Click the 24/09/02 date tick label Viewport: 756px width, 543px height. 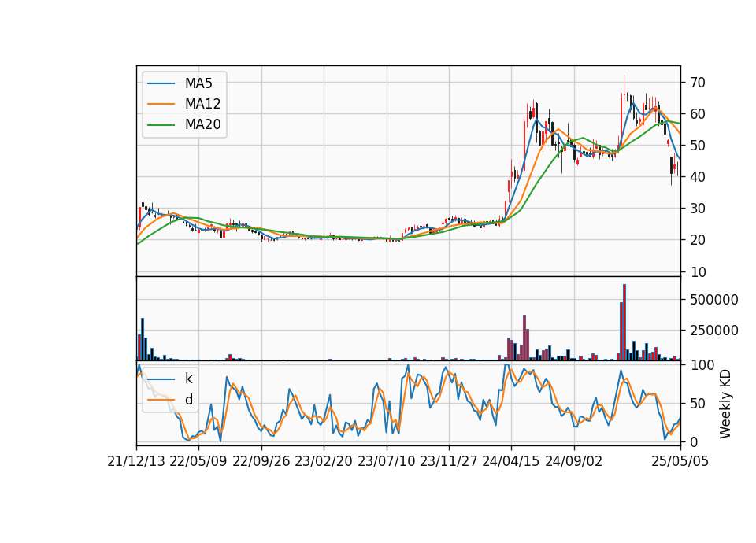(574, 461)
